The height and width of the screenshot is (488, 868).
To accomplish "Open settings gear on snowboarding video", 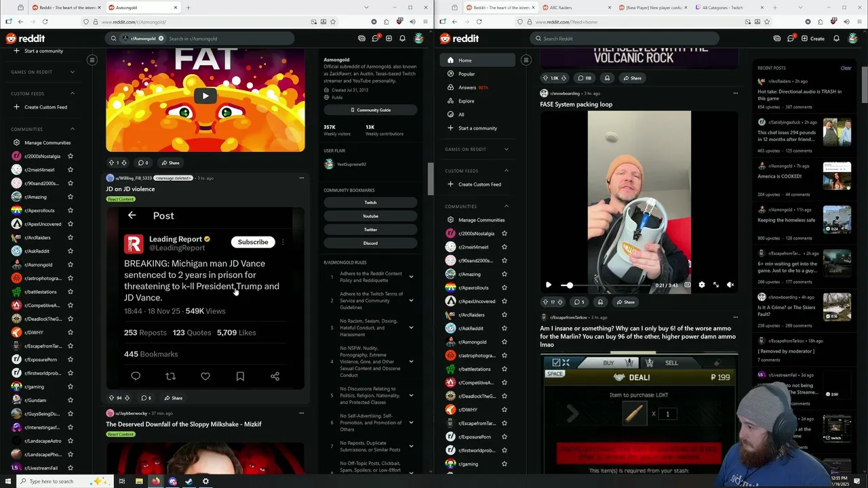I will tap(701, 285).
